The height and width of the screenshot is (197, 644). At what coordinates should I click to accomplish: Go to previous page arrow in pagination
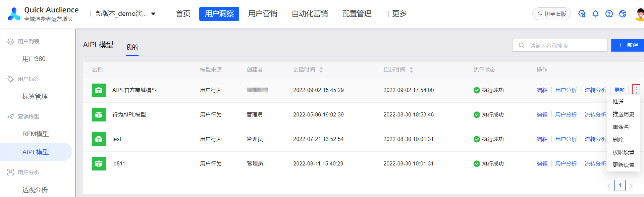click(609, 186)
